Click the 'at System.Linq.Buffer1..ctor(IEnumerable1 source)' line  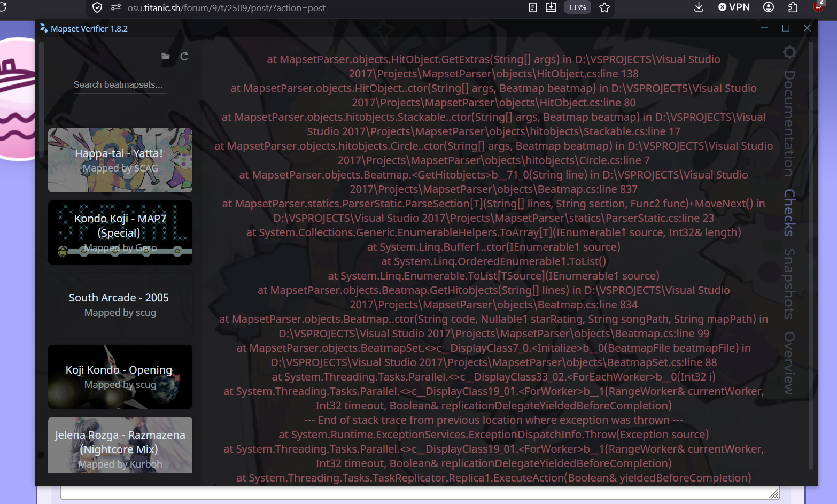pyautogui.click(x=494, y=247)
